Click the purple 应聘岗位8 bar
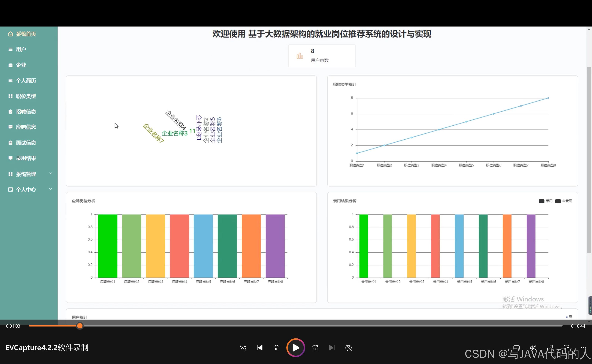This screenshot has width=592, height=364. (275, 246)
